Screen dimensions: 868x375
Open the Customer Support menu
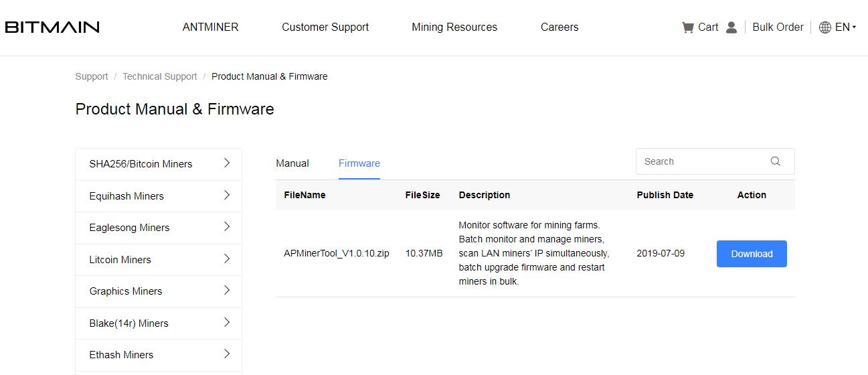click(325, 27)
